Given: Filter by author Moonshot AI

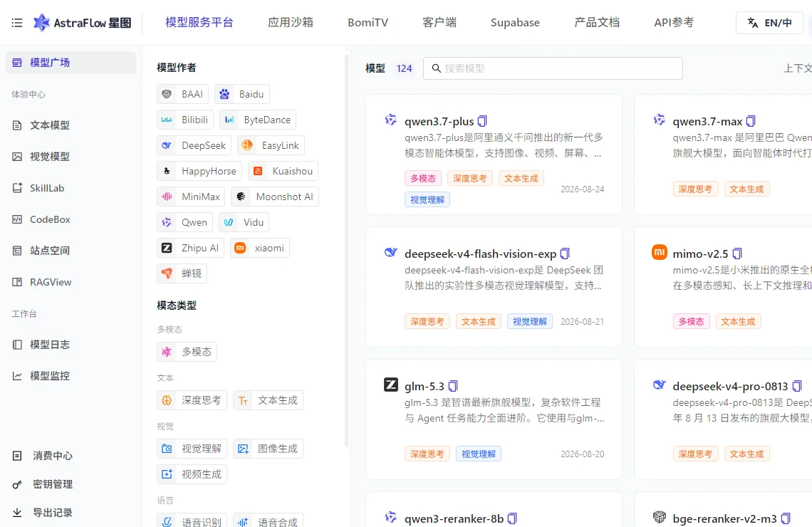Looking at the screenshot, I should [x=274, y=197].
